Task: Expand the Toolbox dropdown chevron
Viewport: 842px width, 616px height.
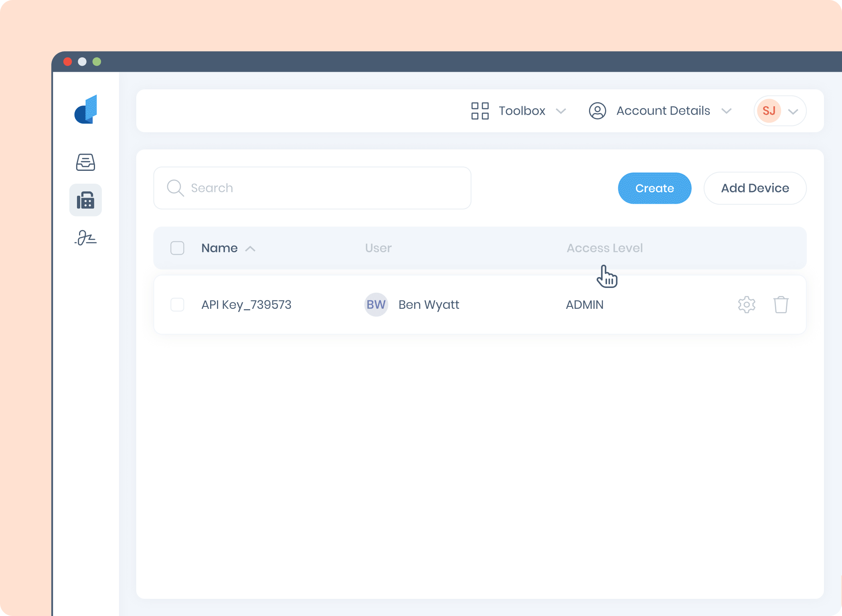Action: click(561, 111)
